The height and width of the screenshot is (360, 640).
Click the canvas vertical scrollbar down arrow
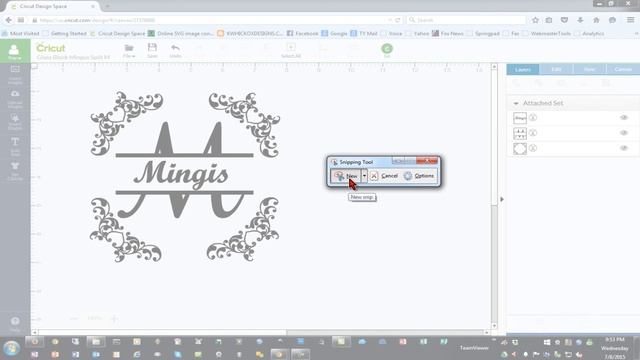(x=494, y=326)
